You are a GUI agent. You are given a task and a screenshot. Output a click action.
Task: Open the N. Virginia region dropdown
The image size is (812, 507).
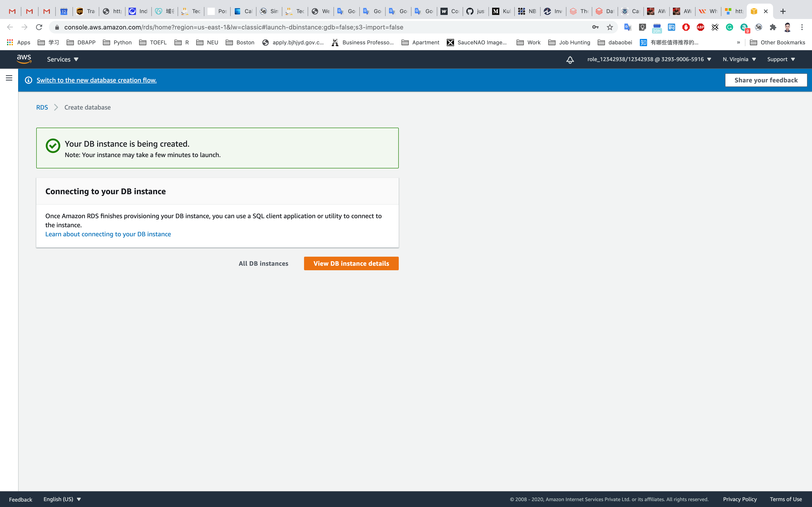pos(739,59)
